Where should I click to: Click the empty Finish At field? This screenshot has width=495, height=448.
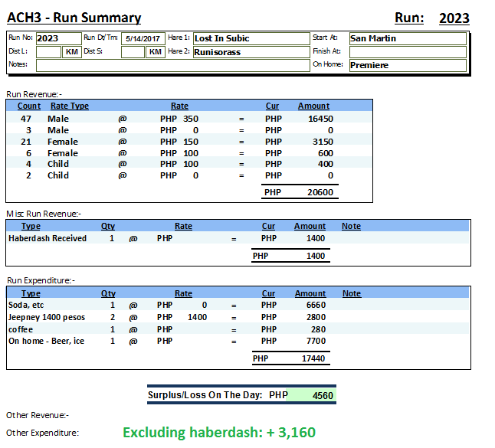(407, 52)
